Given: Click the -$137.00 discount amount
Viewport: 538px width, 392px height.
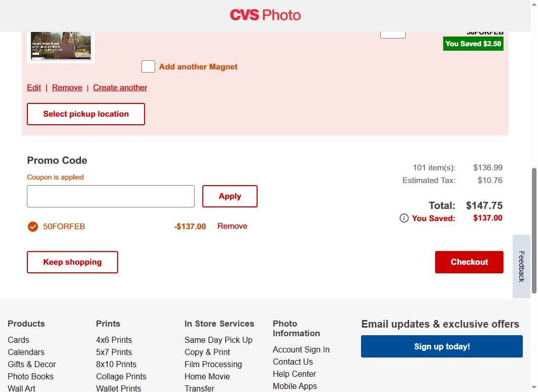Looking at the screenshot, I should tap(190, 227).
